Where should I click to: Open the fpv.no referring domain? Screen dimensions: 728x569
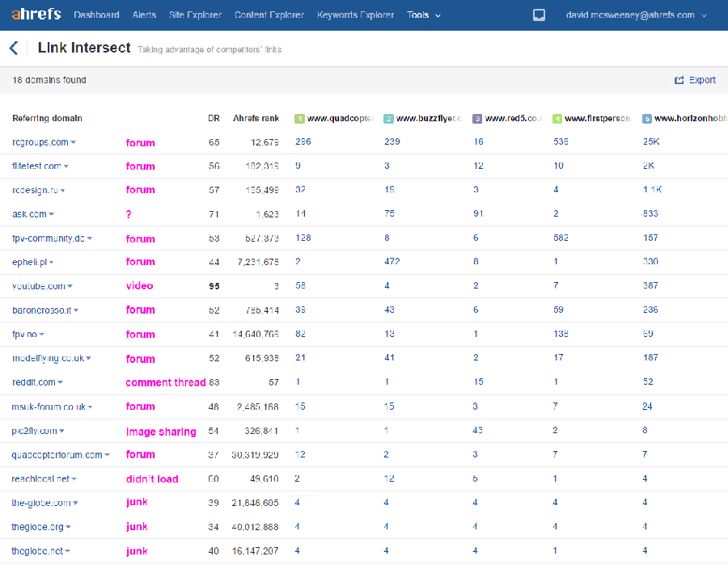[24, 335]
